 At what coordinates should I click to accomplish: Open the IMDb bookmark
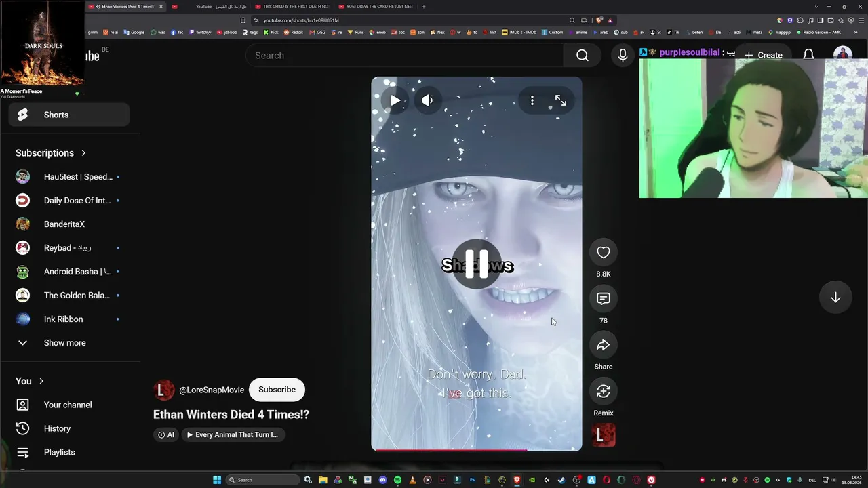pos(519,32)
